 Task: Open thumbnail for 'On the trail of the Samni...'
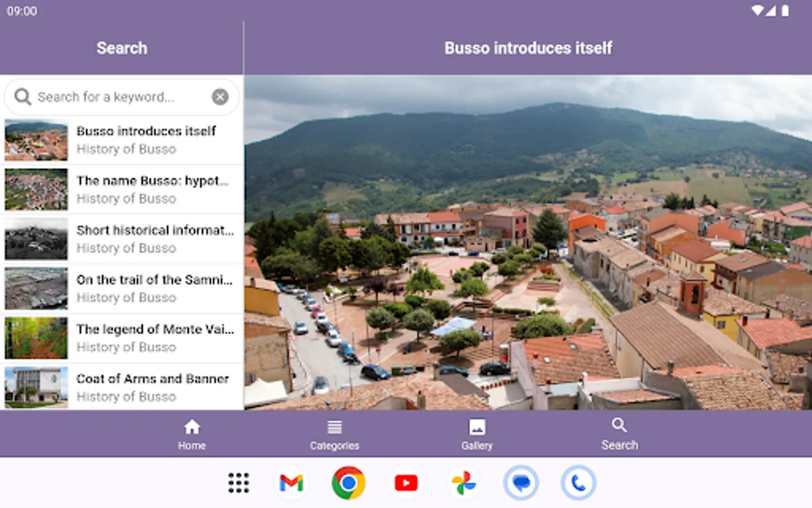point(36,288)
